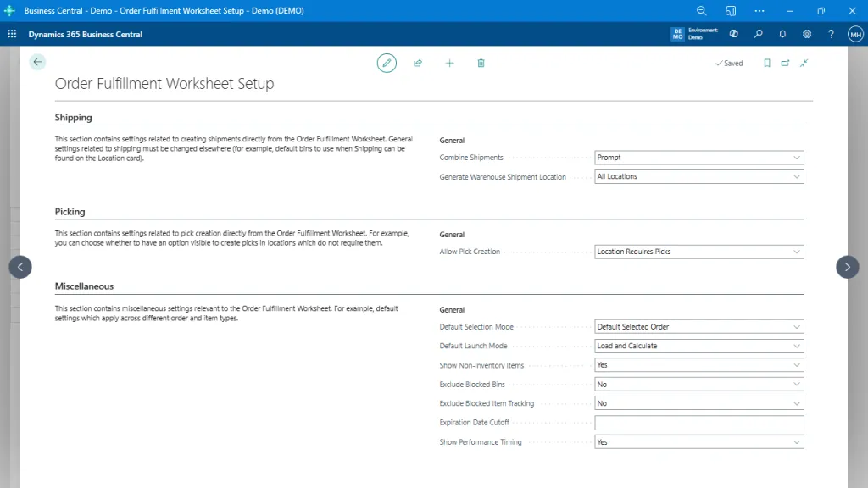
Task: Click the Expiration Date Cutoff field
Action: [699, 422]
